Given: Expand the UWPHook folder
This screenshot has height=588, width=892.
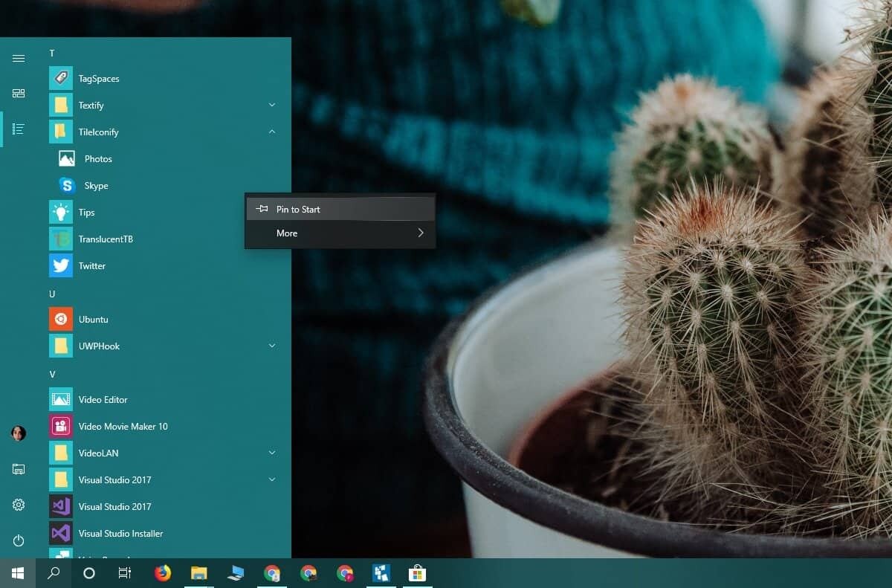Looking at the screenshot, I should 272,346.
